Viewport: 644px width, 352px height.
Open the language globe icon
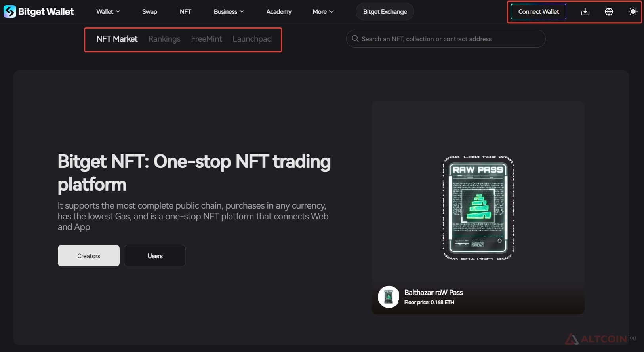coord(609,12)
